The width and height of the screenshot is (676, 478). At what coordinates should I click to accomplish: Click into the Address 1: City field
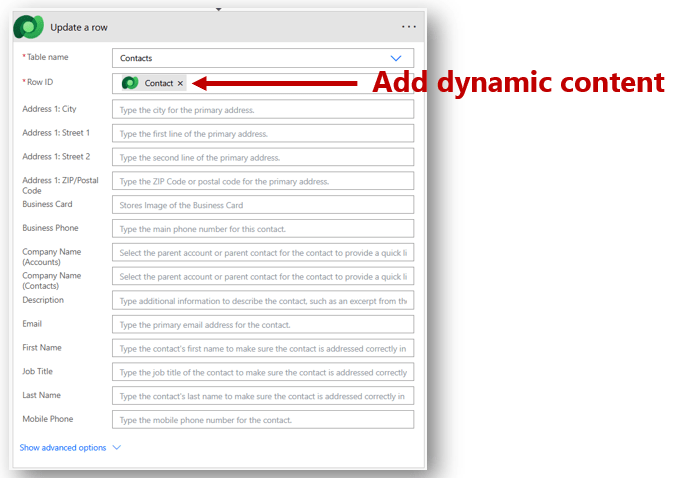263,110
